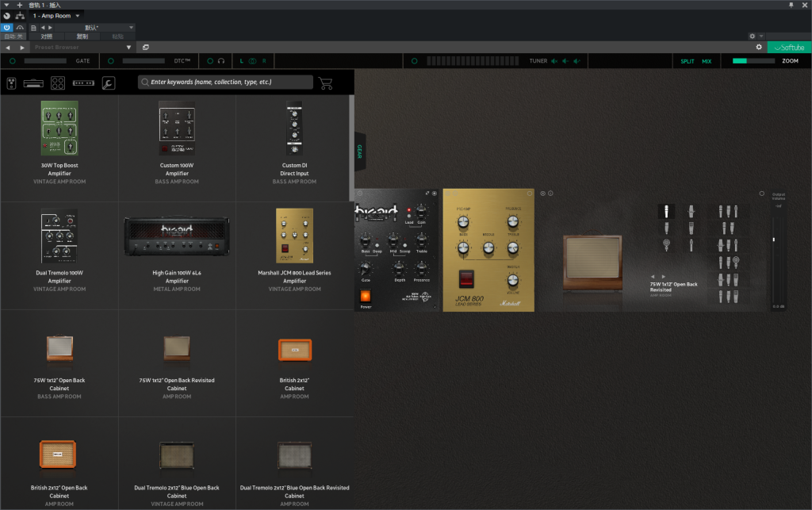Open Softube plugin settings gear
The width and height of the screenshot is (812, 510).
759,47
